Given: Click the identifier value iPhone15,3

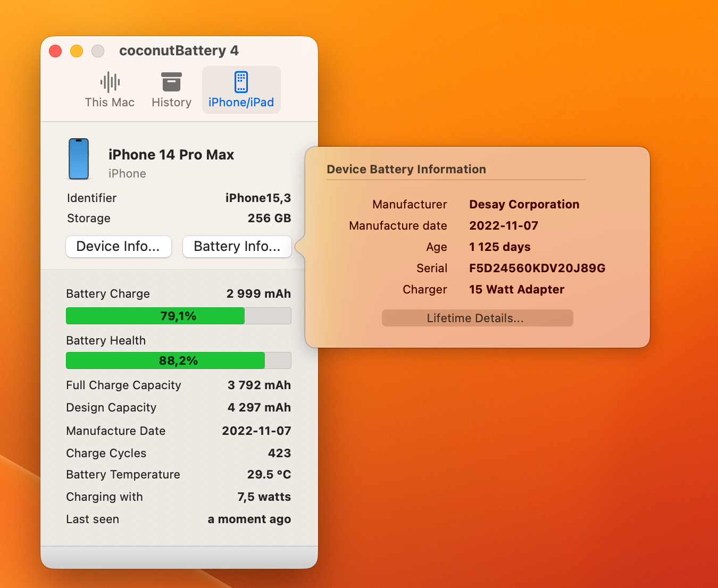Looking at the screenshot, I should (x=258, y=198).
